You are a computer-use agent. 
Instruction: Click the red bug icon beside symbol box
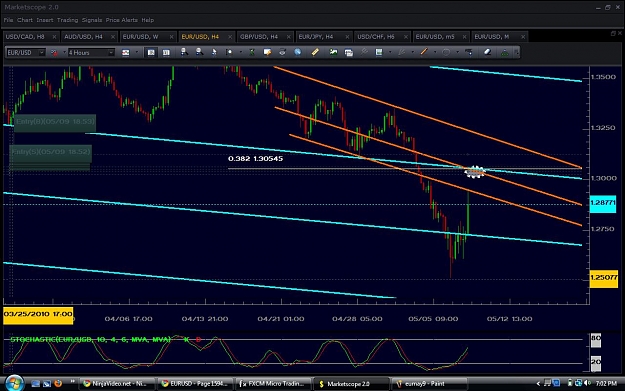[55, 53]
